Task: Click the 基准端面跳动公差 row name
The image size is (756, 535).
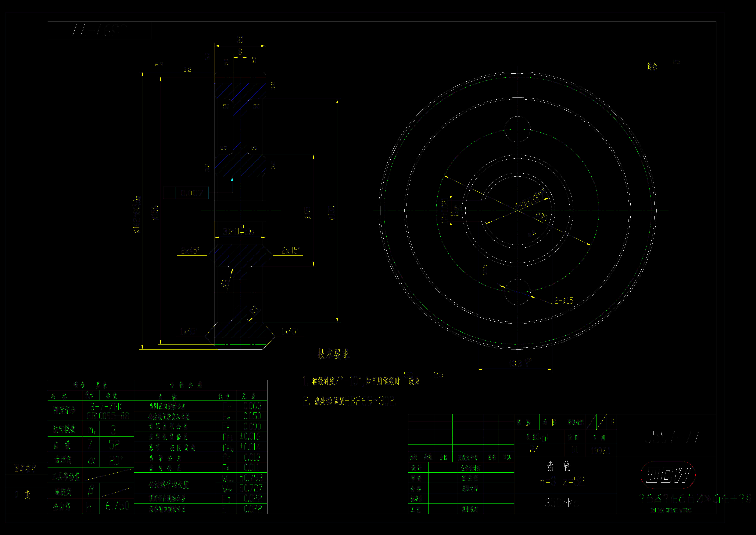Action: point(167,509)
